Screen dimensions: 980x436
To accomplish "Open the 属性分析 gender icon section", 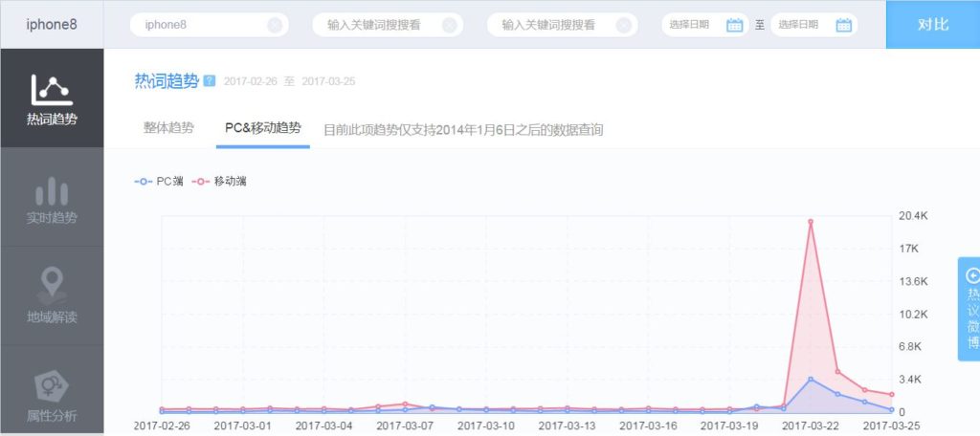I will [x=52, y=390].
